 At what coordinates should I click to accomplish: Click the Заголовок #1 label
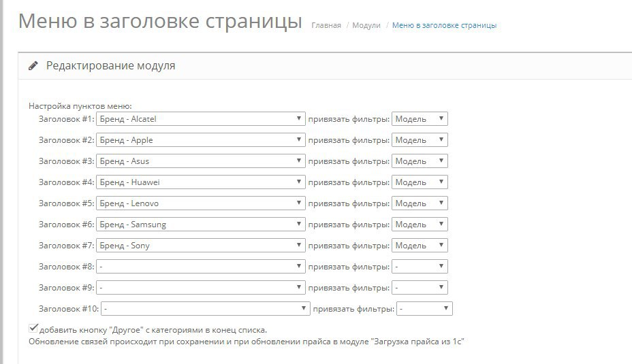tap(67, 119)
